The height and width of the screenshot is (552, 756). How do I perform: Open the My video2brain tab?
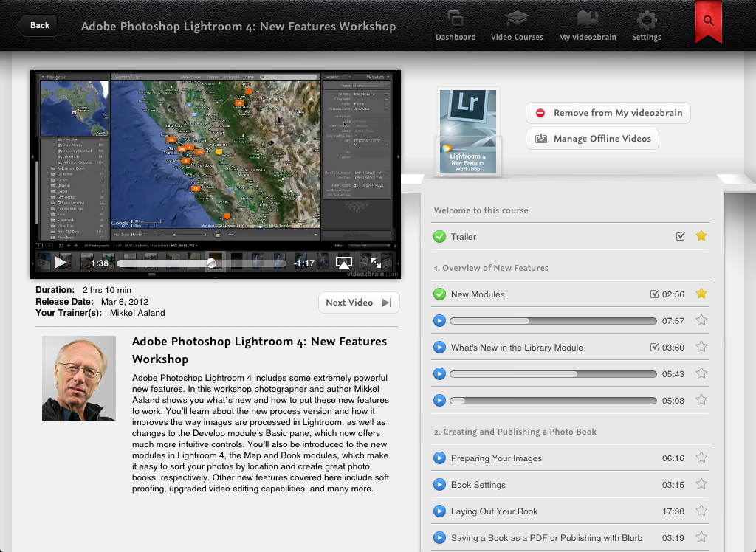[587, 26]
